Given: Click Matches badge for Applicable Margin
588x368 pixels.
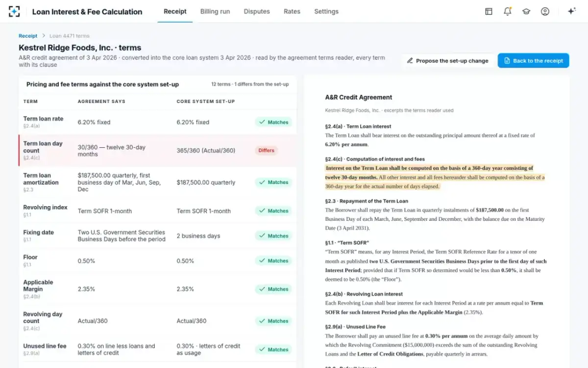Looking at the screenshot, I should pyautogui.click(x=273, y=289).
